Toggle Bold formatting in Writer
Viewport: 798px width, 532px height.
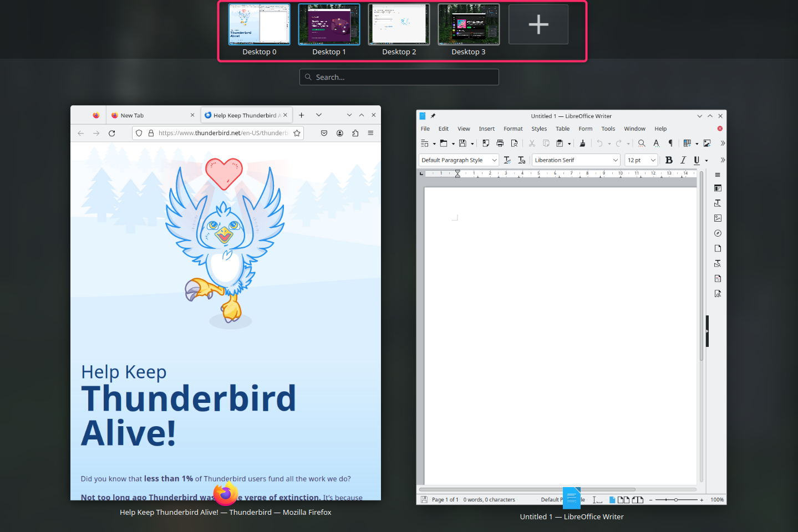669,160
